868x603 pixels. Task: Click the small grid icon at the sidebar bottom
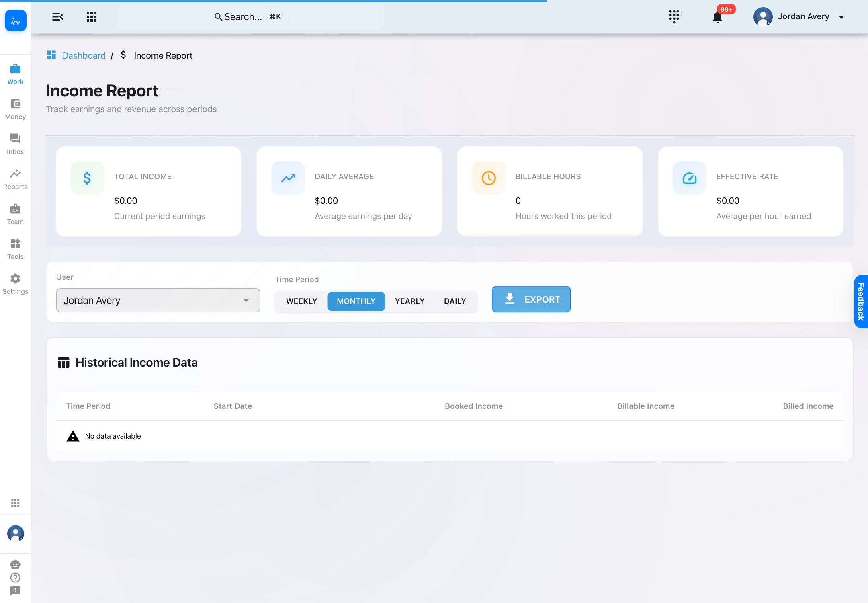coord(15,503)
